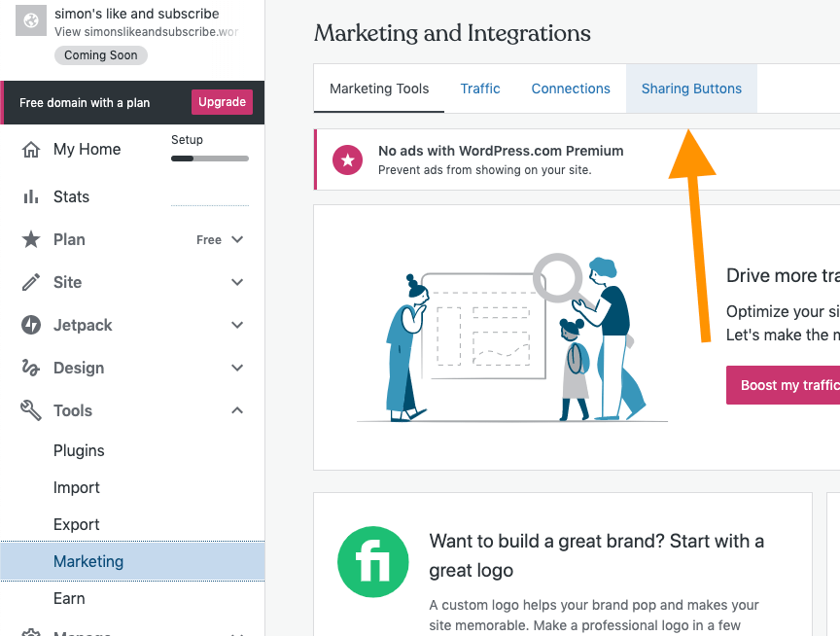
Task: Open My Home via house icon
Action: (31, 150)
